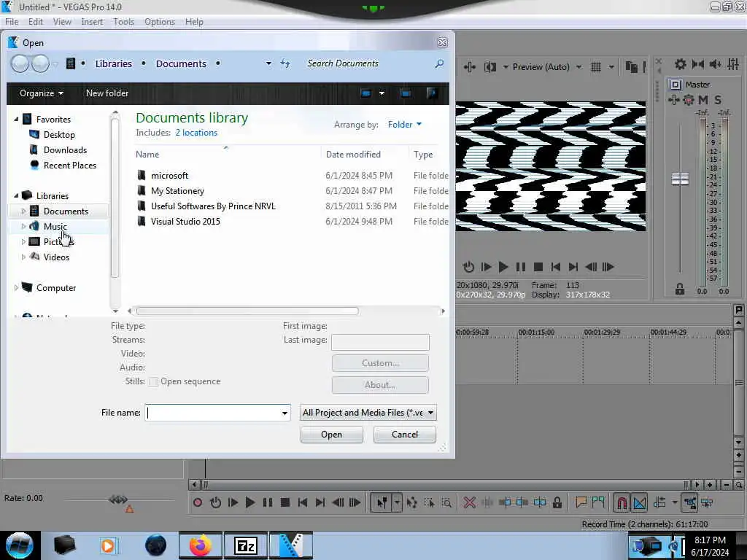Screen dimensions: 747x560
Task: Open the Overlays grid dropdown arrow
Action: click(611, 67)
